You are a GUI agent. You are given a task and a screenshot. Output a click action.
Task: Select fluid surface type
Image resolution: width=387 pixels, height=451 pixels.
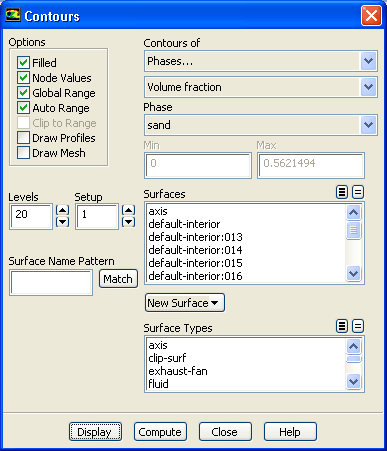(246, 384)
